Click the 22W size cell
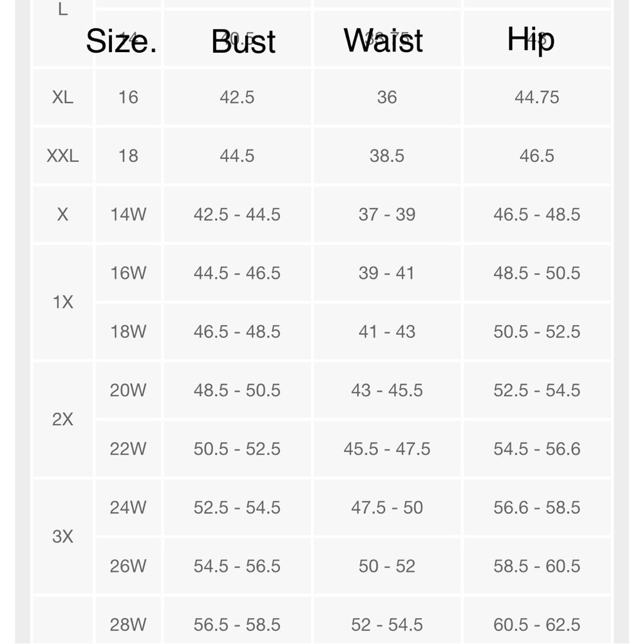Screen dimensions: 644x644 (x=128, y=449)
